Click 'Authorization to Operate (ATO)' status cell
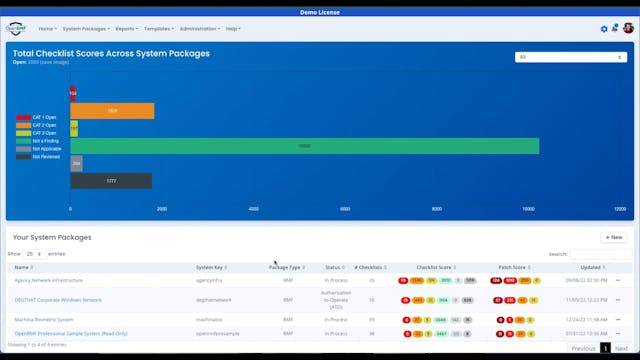Viewport: 640px width, 360px height. pos(336,300)
